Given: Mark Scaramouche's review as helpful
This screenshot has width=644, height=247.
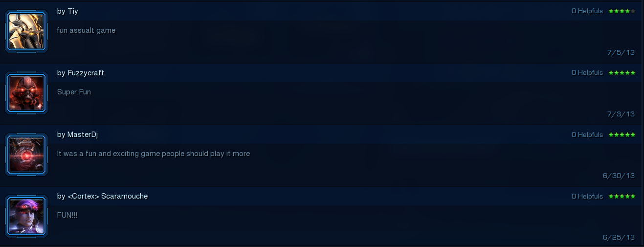Looking at the screenshot, I should point(587,196).
